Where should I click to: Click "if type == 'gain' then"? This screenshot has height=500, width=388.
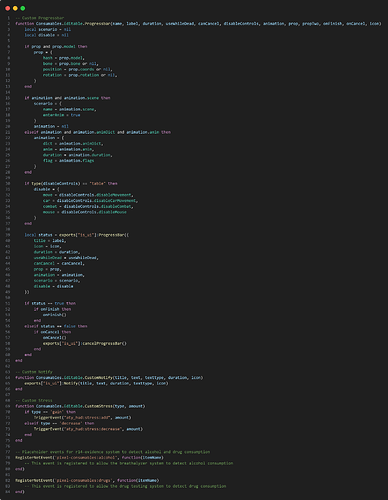point(50,412)
